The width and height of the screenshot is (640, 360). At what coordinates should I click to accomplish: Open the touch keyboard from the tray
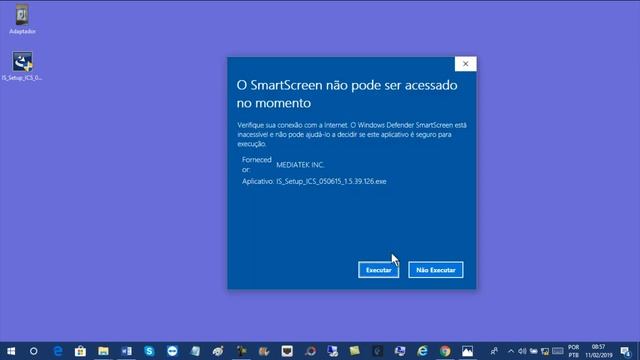(x=558, y=351)
